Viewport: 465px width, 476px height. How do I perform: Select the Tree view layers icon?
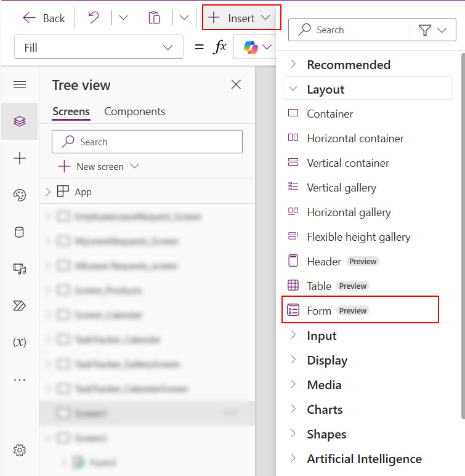[20, 121]
